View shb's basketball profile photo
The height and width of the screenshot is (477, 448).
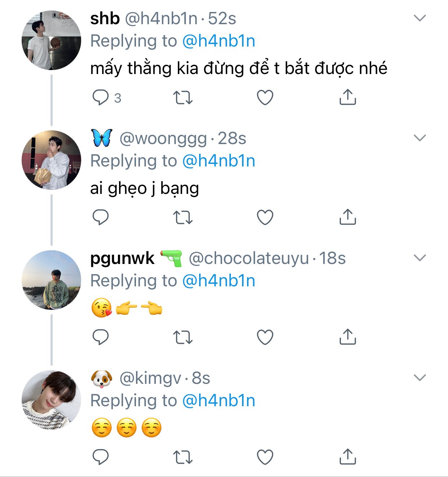point(51,40)
